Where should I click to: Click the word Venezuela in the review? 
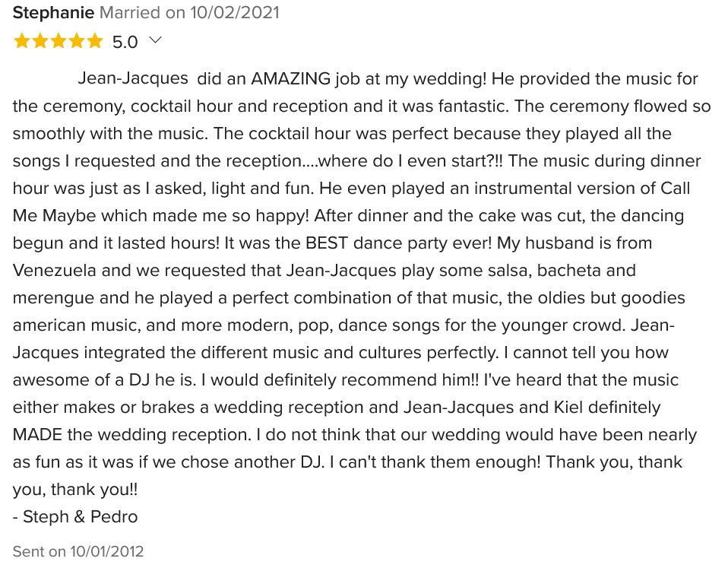(x=54, y=270)
